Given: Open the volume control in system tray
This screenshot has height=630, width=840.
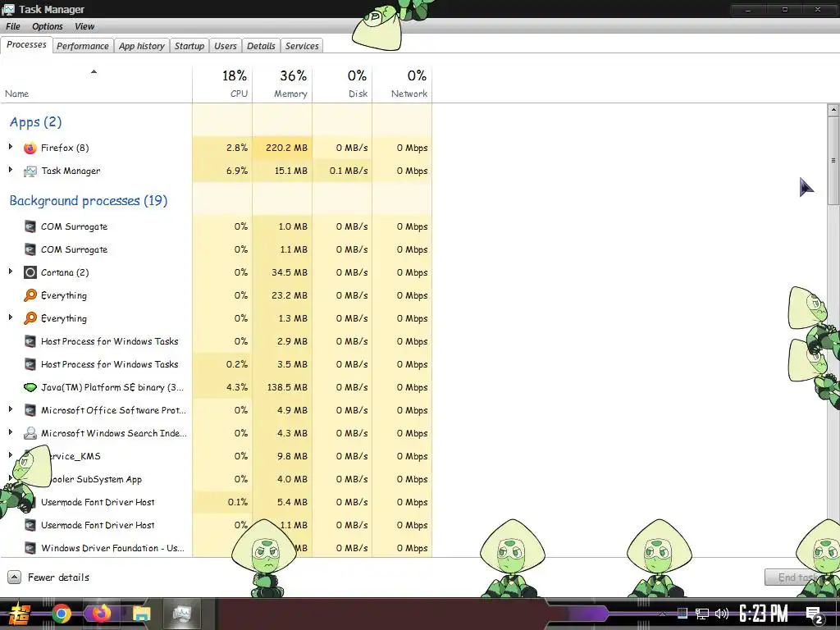Looking at the screenshot, I should pos(722,614).
